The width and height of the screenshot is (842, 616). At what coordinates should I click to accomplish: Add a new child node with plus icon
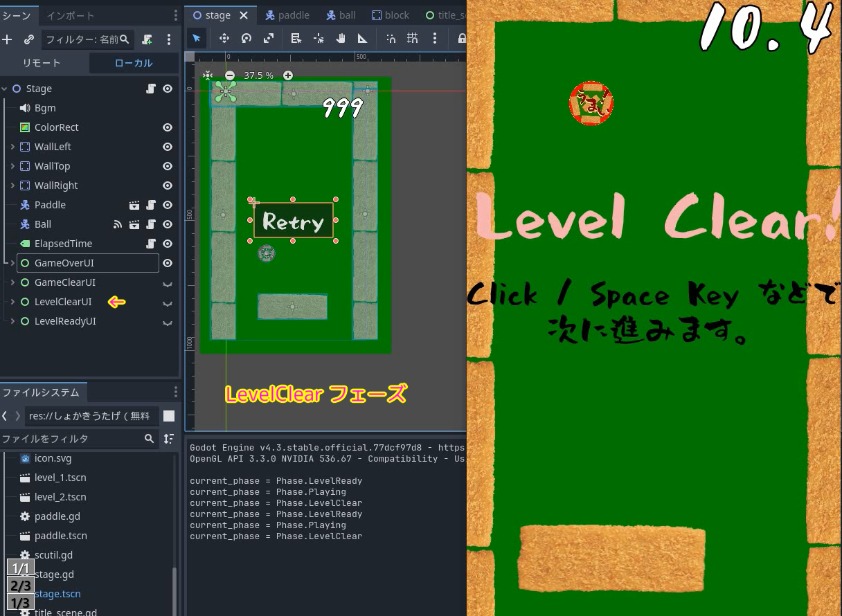coord(7,39)
